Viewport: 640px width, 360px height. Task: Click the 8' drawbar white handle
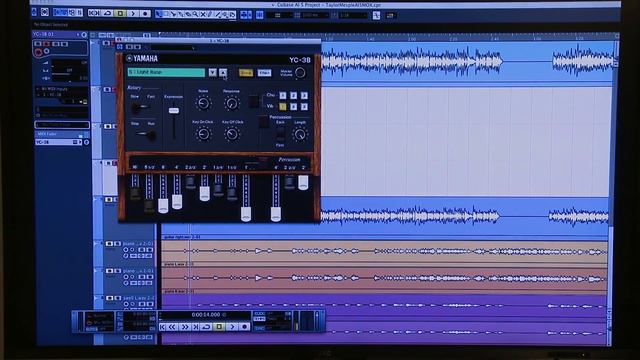pyautogui.click(x=163, y=206)
